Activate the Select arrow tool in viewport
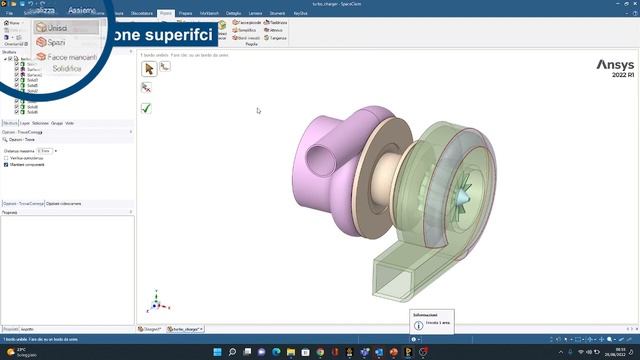640x360 pixels. [x=149, y=69]
